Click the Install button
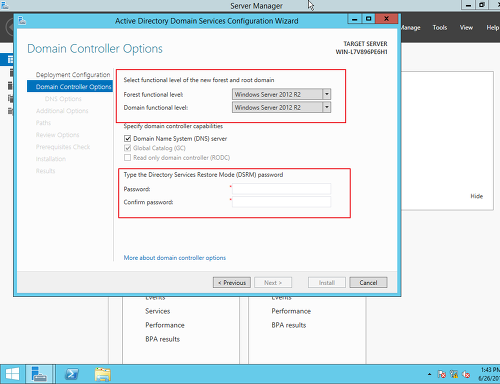This screenshot has width=500, height=384. coord(327,282)
